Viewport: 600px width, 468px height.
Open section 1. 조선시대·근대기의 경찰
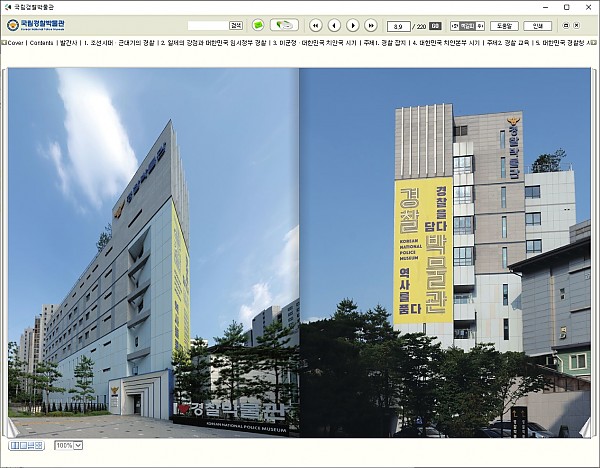(119, 43)
